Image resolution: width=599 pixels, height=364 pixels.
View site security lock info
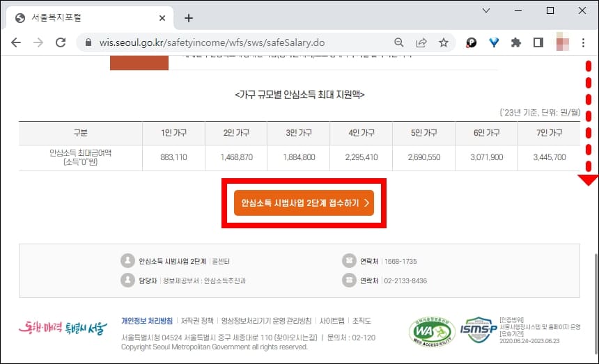coord(88,42)
